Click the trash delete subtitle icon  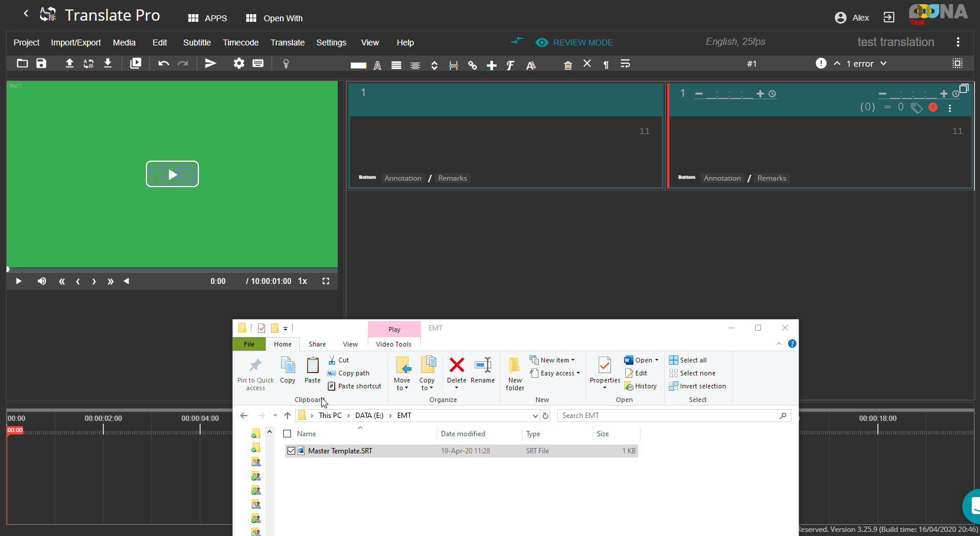568,65
